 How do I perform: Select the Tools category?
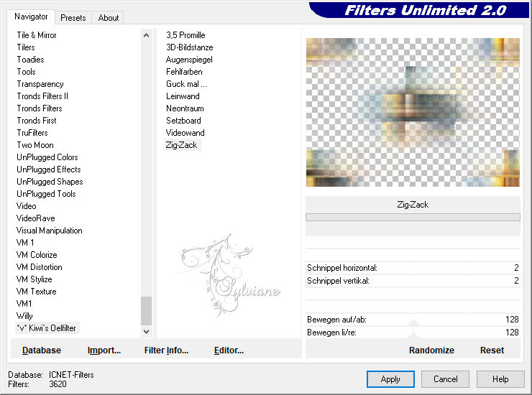(26, 72)
